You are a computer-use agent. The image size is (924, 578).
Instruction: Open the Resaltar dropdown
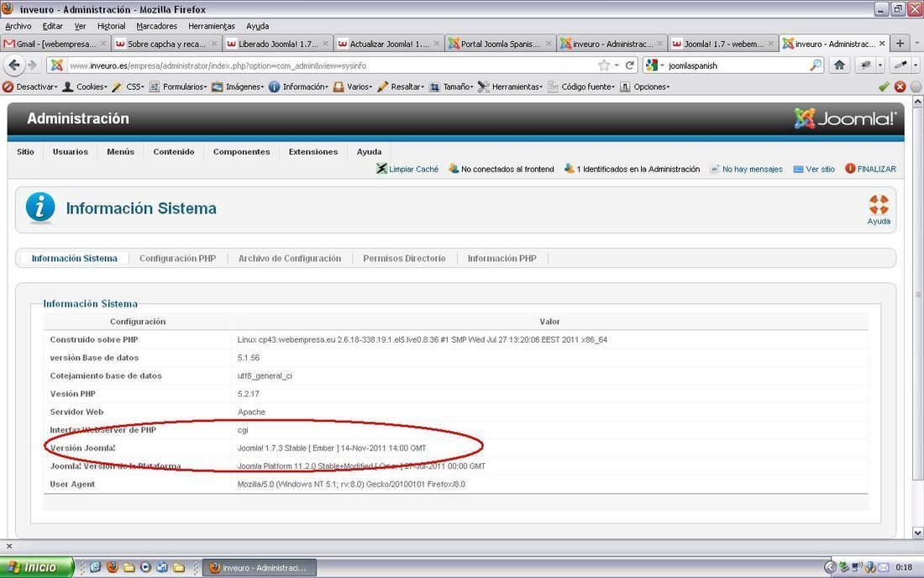point(401,87)
